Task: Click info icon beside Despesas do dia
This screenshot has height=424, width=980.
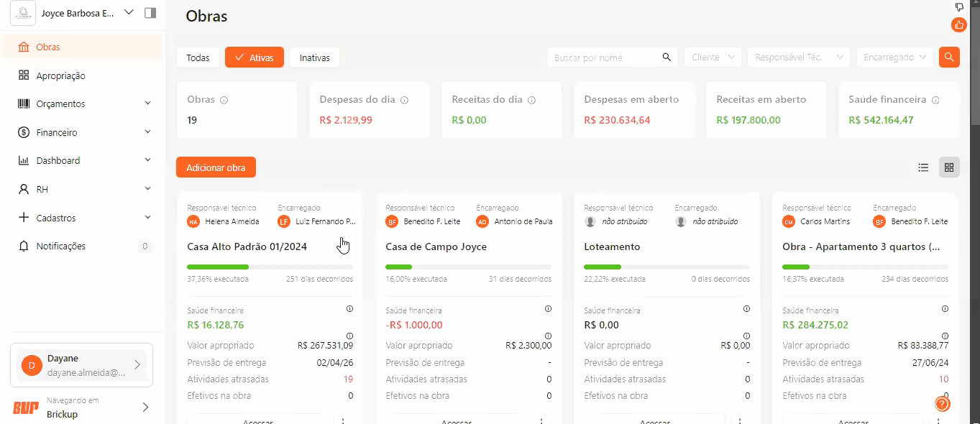Action: [404, 100]
